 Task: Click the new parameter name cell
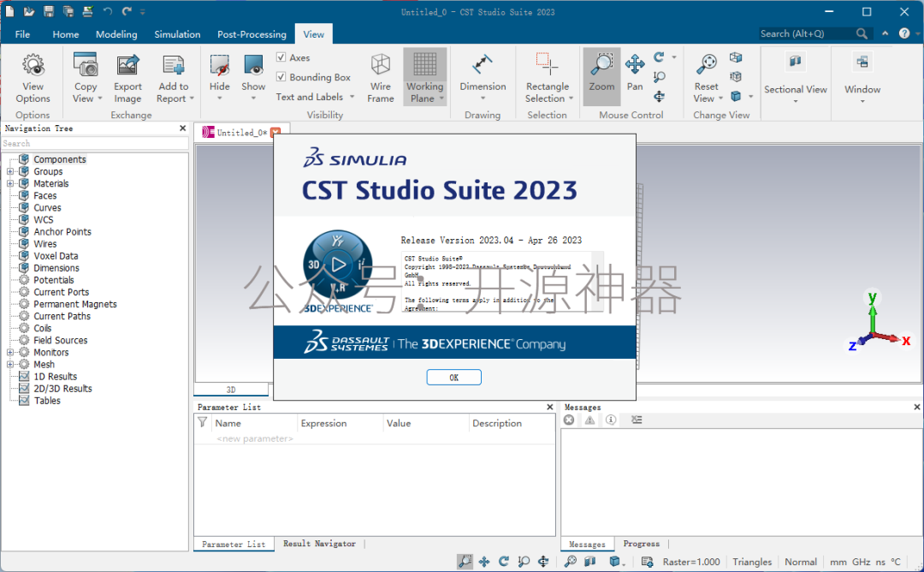click(x=255, y=438)
